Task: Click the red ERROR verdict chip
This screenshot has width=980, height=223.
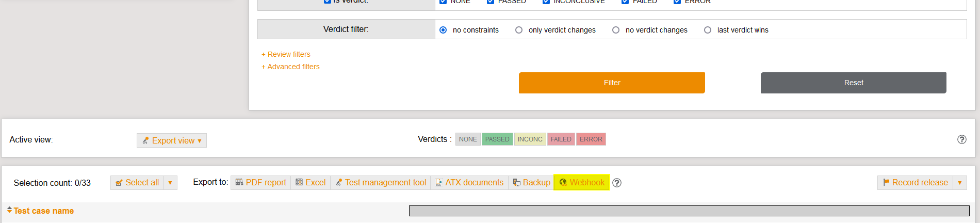Action: [591, 139]
